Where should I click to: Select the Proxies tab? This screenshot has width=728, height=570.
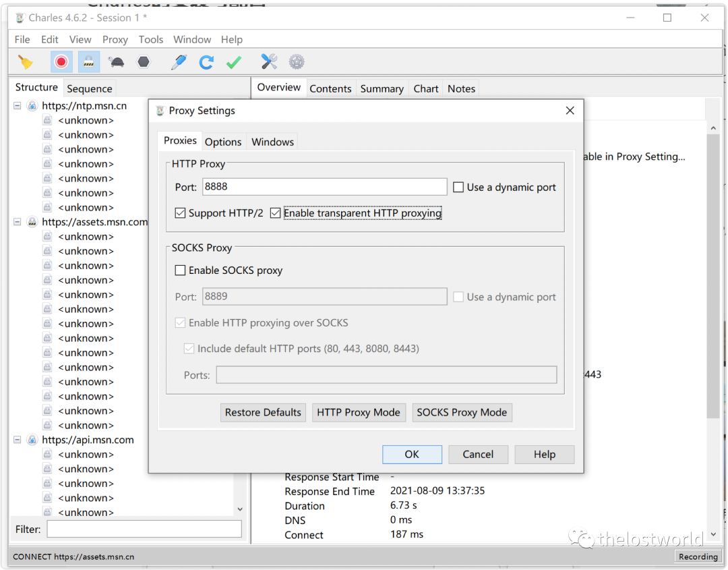(x=180, y=141)
